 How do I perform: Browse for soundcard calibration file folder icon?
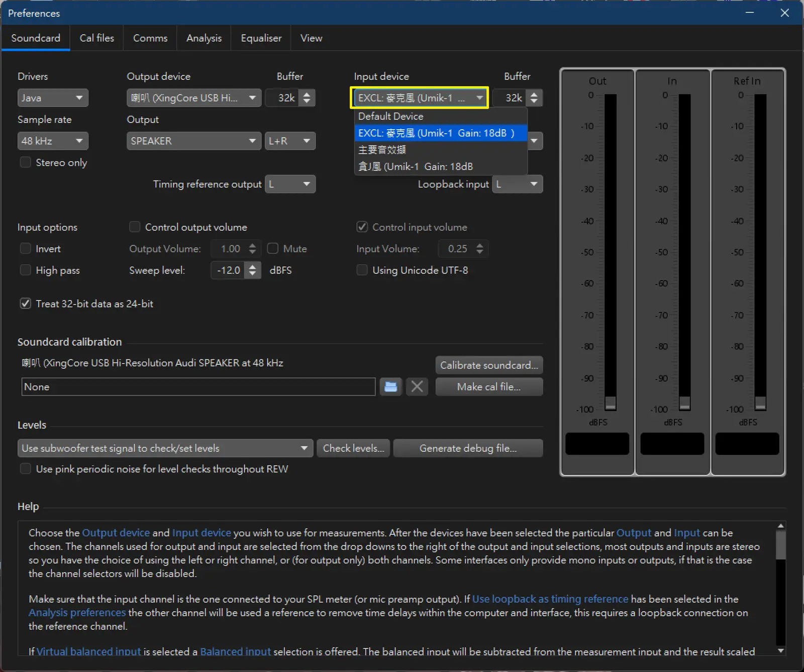390,387
